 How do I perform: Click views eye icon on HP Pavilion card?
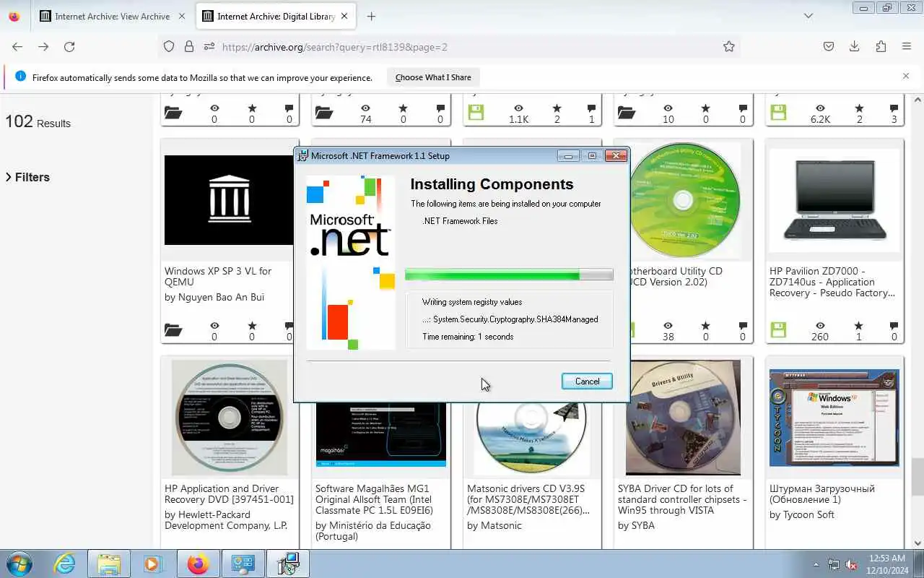point(820,326)
